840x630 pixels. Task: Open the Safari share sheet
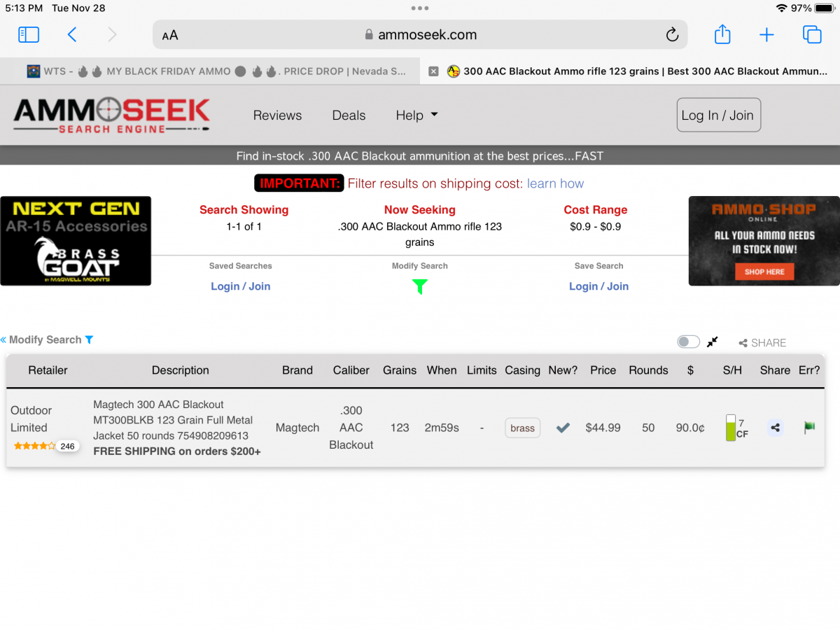click(x=722, y=34)
